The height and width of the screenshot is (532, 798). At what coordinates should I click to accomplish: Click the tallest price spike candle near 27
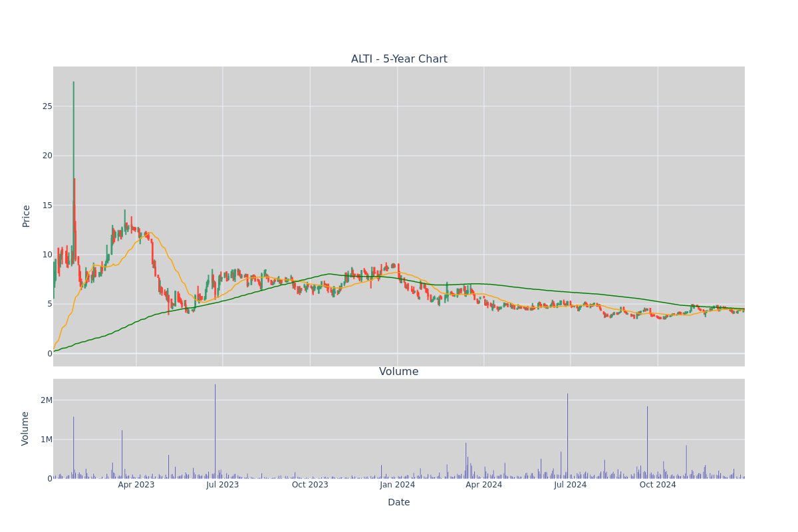73,173
